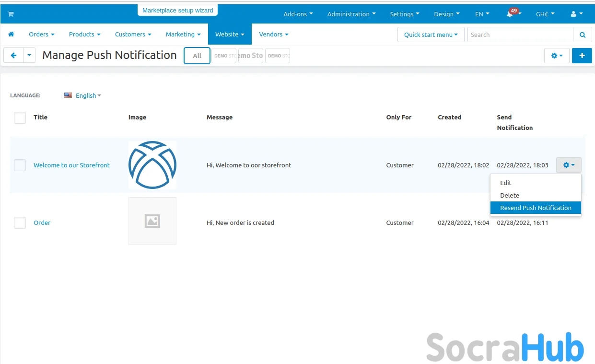This screenshot has height=364, width=595.
Task: Open the notifications bell icon
Action: click(x=510, y=14)
